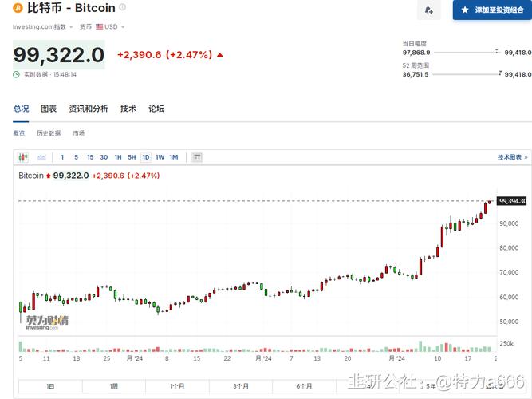
Task: Set chart interval to 1 minute
Action: (x=62, y=157)
